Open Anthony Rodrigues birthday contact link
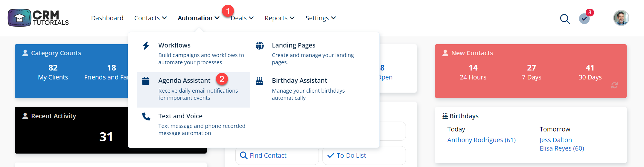This screenshot has width=644, height=167. pos(481,140)
